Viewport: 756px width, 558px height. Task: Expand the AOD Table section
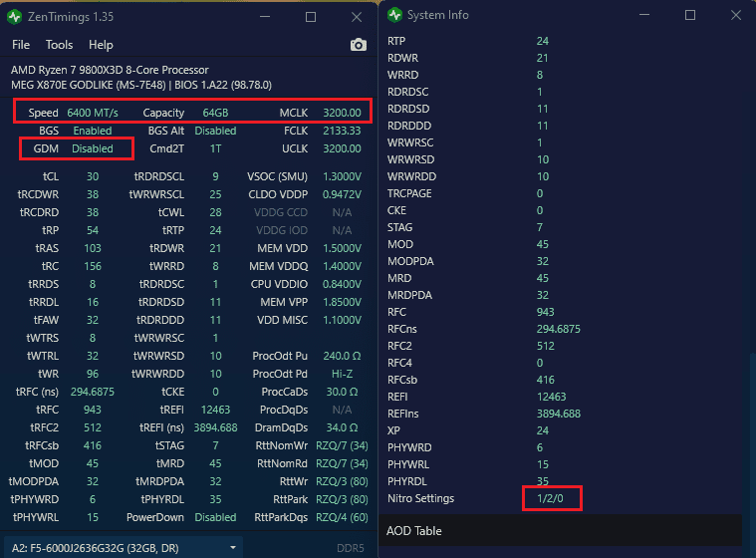coord(560,530)
